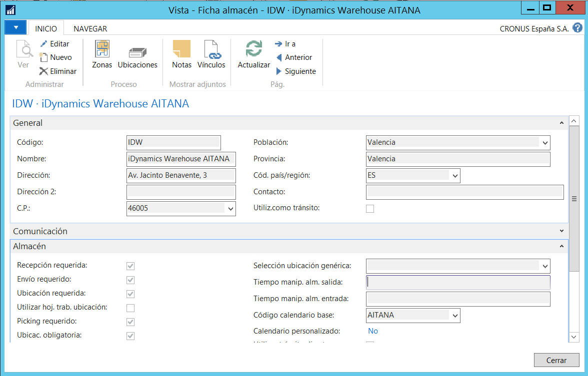Toggle Ubicación requerida checkbox
This screenshot has height=376, width=588.
coord(130,294)
